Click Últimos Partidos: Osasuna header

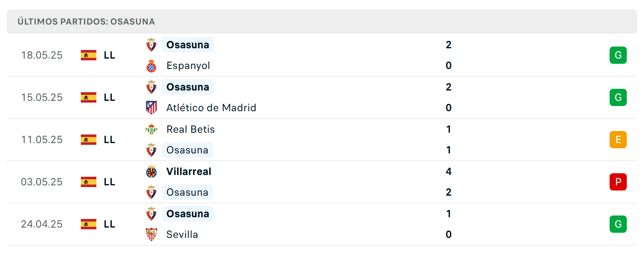[86, 22]
